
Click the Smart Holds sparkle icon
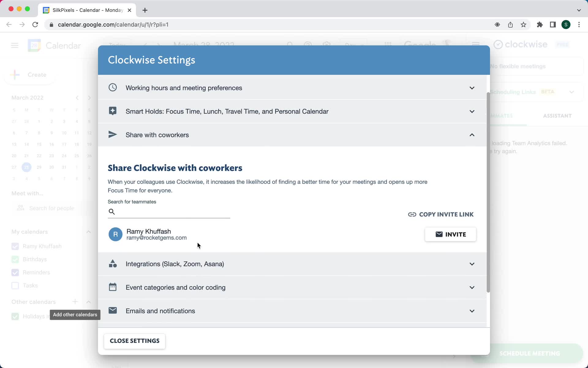pos(113,111)
